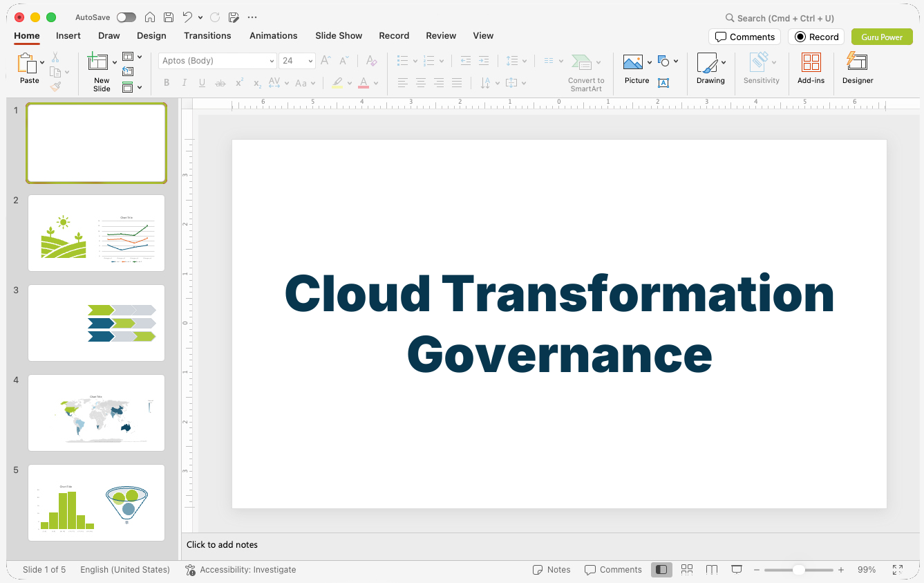
Task: Toggle the Notes pane in status bar
Action: [x=551, y=570]
